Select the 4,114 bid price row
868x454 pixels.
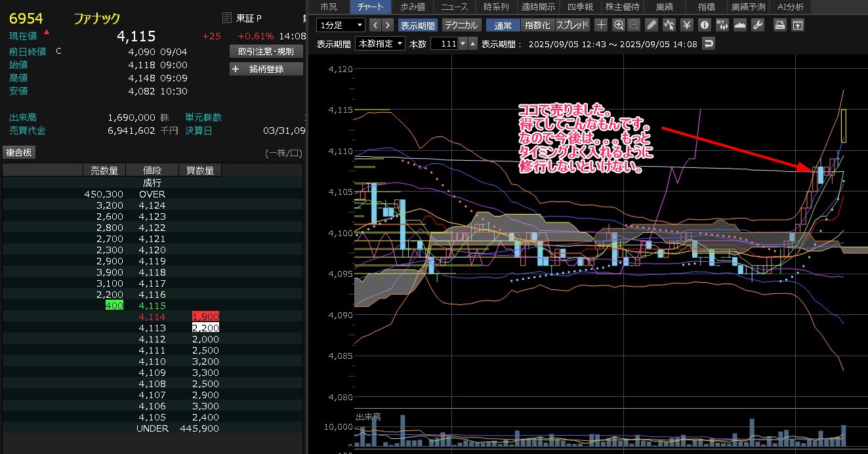152,317
